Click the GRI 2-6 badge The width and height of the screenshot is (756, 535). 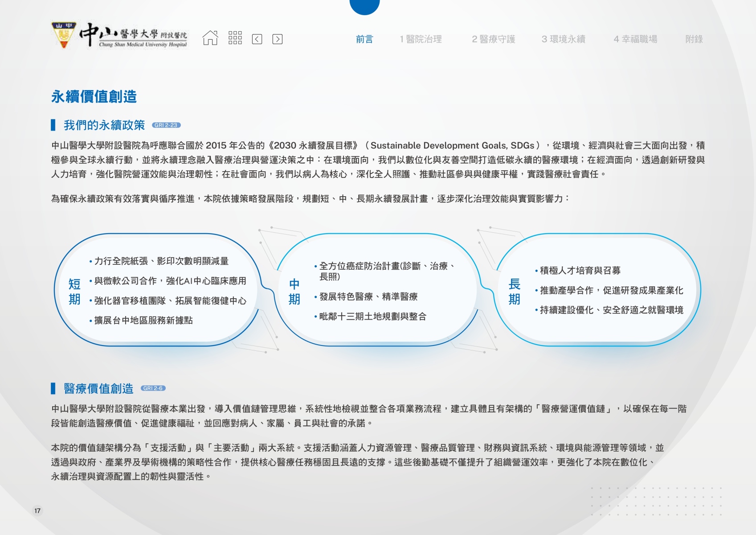[x=153, y=388]
